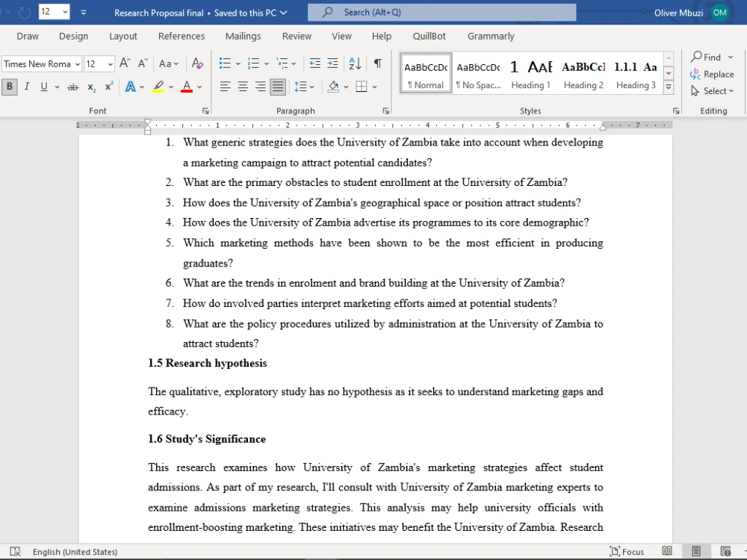Click English (United States) language indicator

coord(75,552)
